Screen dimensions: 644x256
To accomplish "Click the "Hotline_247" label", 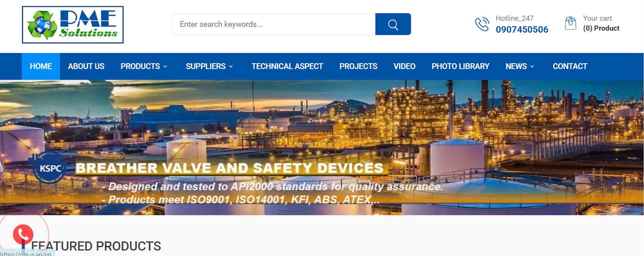I will pos(514,18).
